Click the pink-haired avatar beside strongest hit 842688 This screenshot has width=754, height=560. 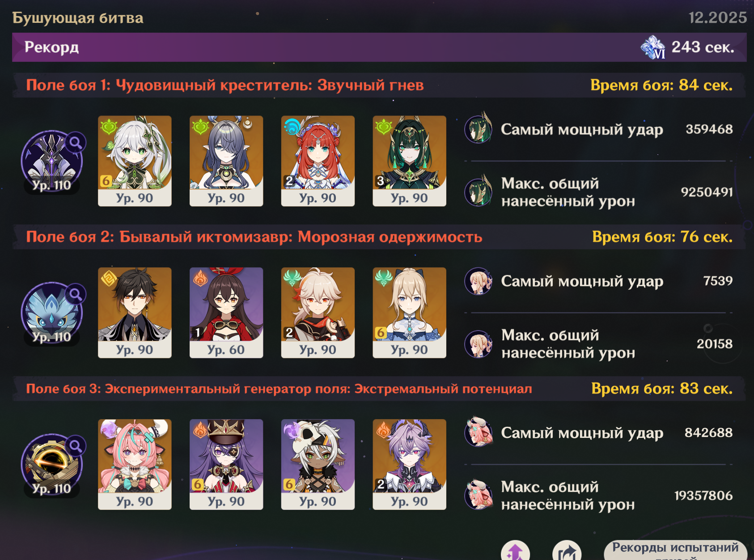click(x=479, y=433)
